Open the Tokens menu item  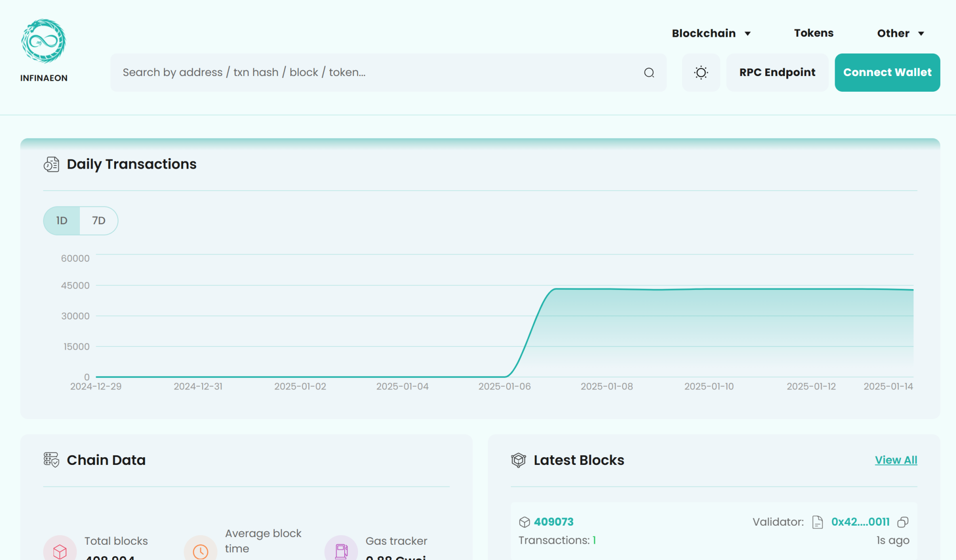pyautogui.click(x=814, y=33)
